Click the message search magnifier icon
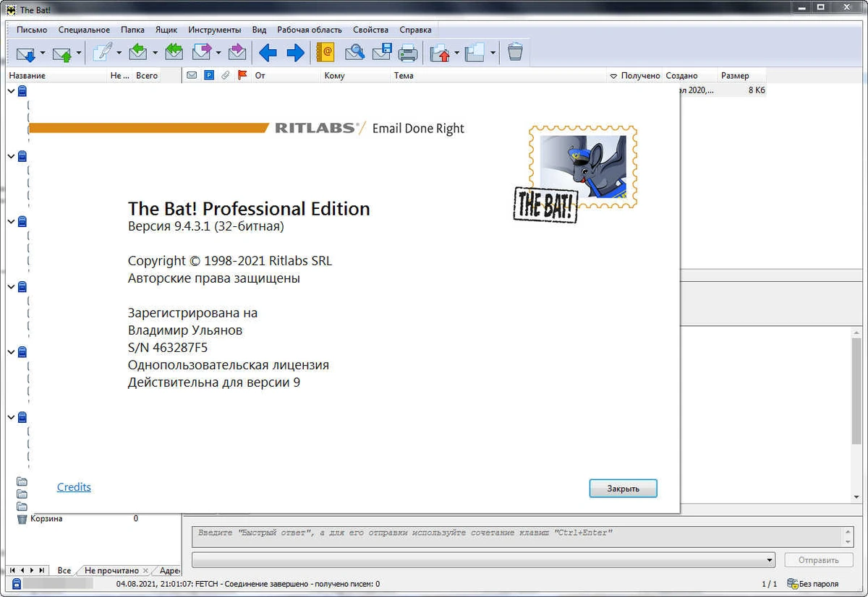Screen dimensions: 868x597 [354, 53]
